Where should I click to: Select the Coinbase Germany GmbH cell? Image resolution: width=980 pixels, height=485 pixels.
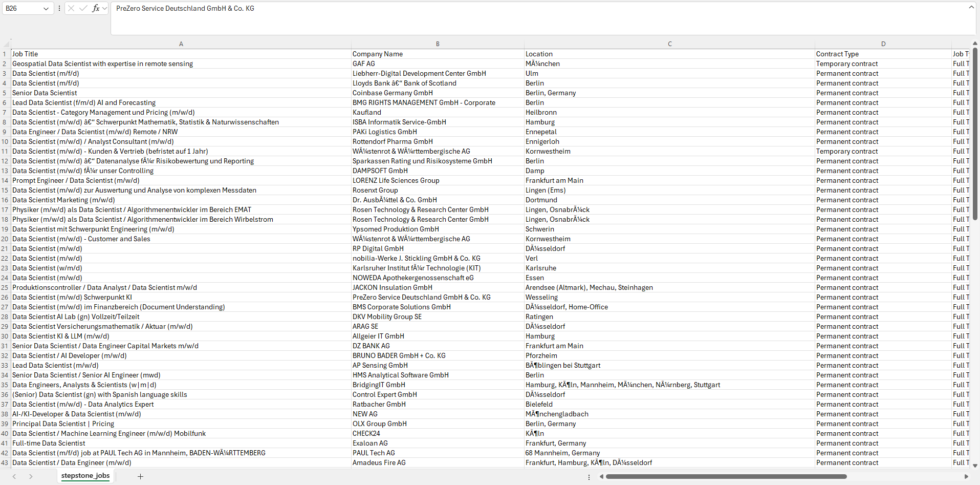[438, 93]
